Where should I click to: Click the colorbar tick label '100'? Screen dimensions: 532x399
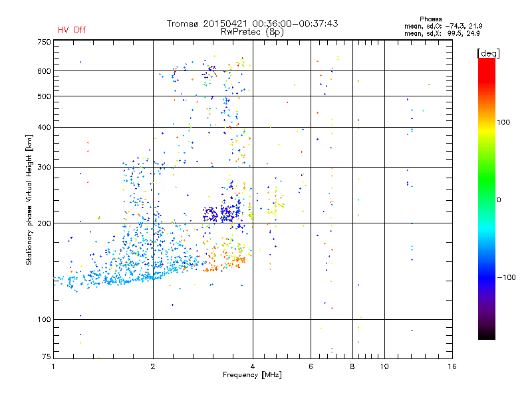(x=503, y=122)
